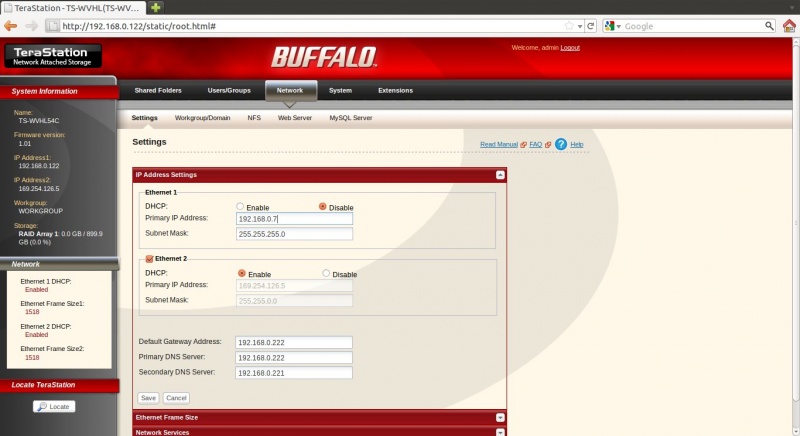The image size is (800, 436).
Task: Click the Cancel button
Action: click(176, 398)
